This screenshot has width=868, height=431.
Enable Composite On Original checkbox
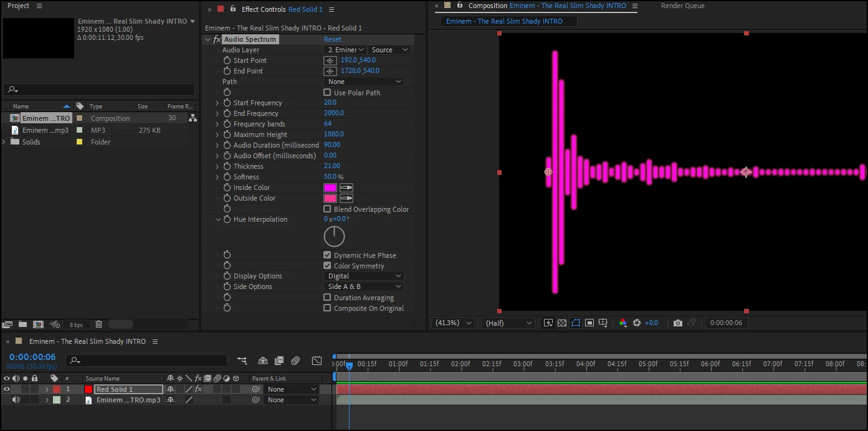(x=327, y=308)
